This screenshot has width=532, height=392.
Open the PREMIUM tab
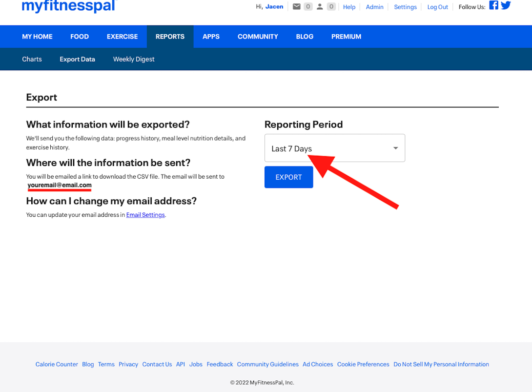click(347, 37)
